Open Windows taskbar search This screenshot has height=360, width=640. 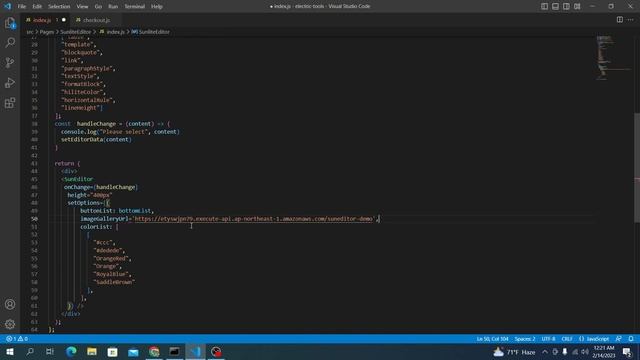pyautogui.click(x=30, y=352)
